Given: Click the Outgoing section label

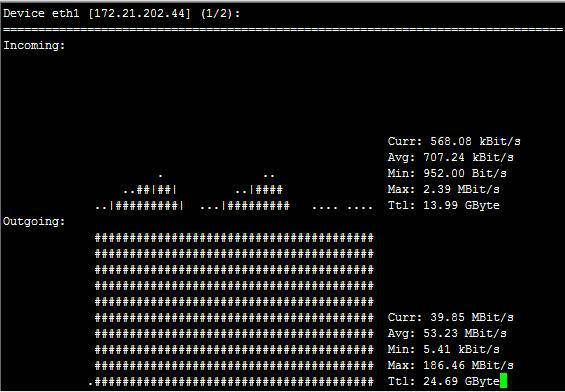Looking at the screenshot, I should (34, 221).
